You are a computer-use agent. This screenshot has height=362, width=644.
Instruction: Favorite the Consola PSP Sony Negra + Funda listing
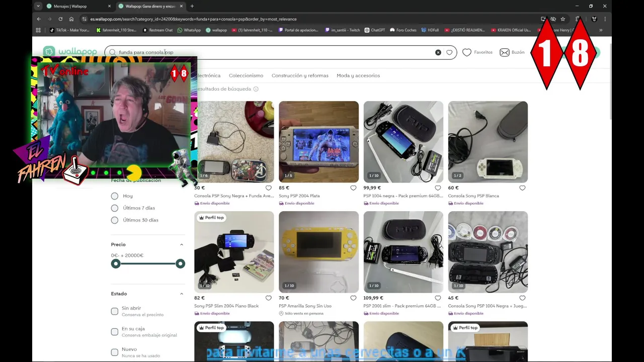pos(269,188)
